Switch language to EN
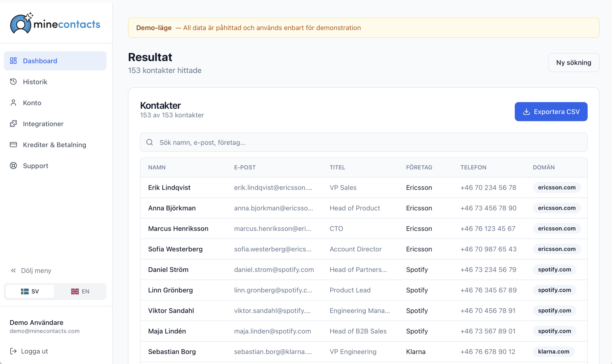The image size is (612, 364). (80, 291)
